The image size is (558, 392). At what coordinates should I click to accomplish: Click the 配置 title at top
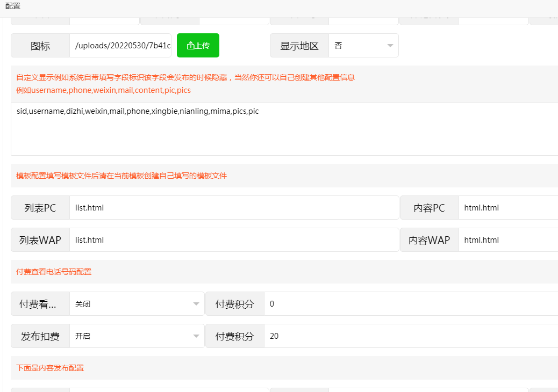13,6
